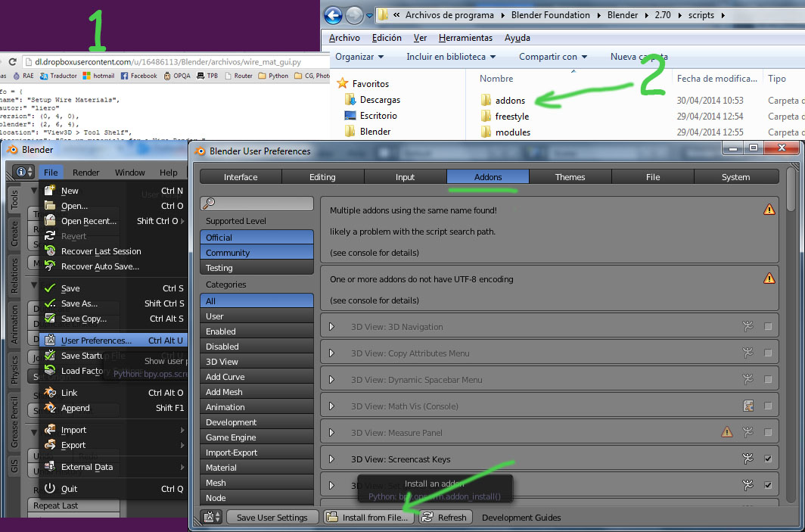The width and height of the screenshot is (805, 532).
Task: Click the Export icon in File menu
Action: (x=50, y=445)
